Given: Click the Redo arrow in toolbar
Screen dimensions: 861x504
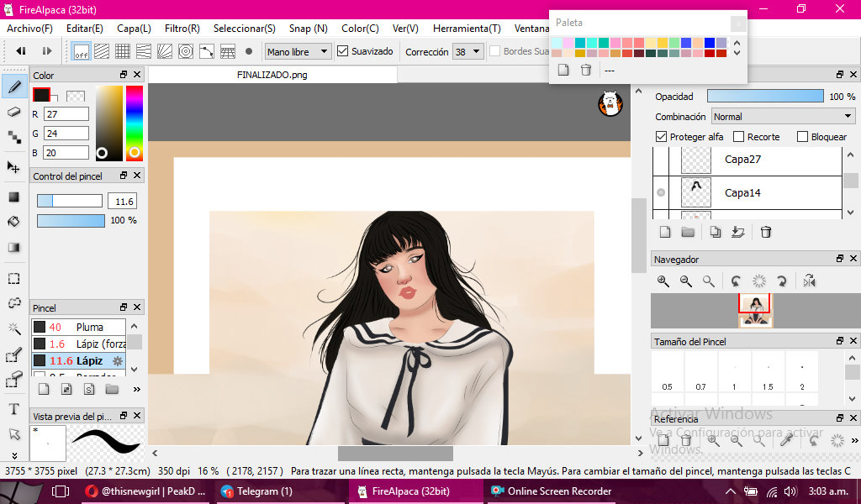Looking at the screenshot, I should click(47, 51).
